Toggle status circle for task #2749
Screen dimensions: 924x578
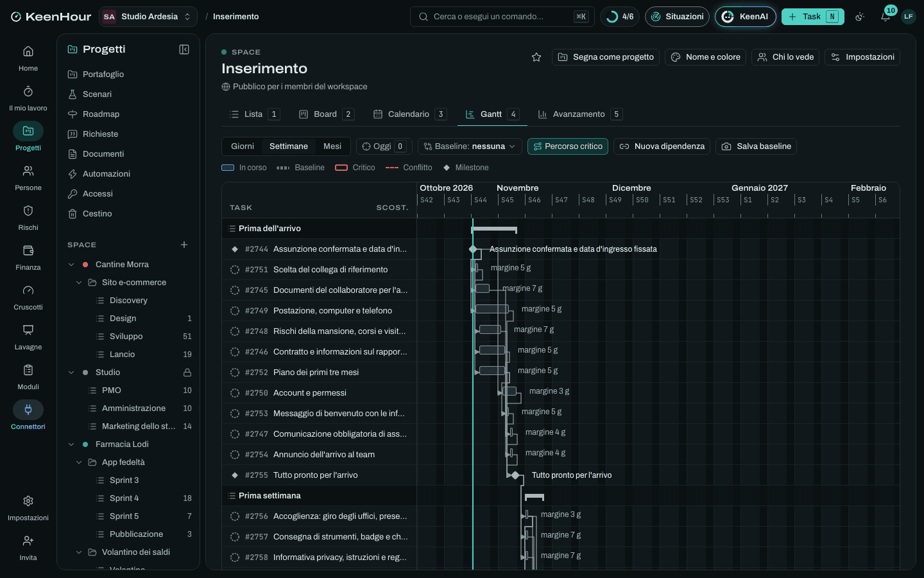pos(235,311)
